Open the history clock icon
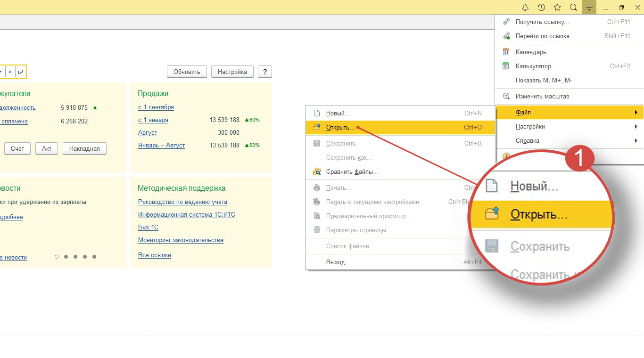The image size is (644, 358). (541, 7)
